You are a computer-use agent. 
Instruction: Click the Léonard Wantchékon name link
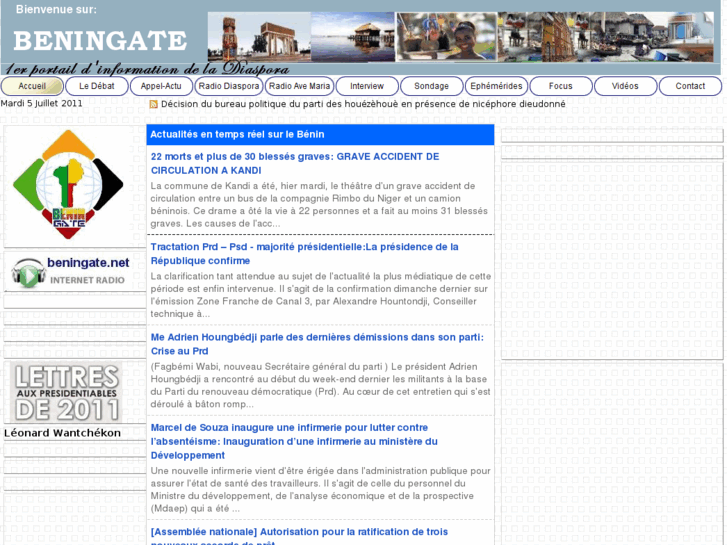coord(63,433)
